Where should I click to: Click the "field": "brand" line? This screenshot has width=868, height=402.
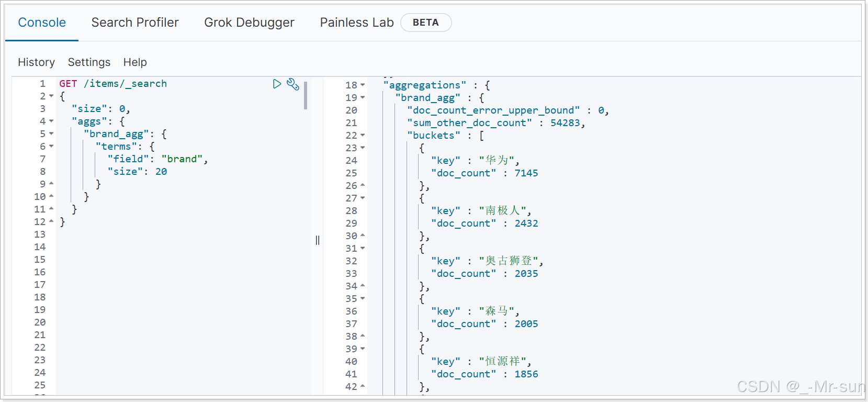tap(157, 159)
